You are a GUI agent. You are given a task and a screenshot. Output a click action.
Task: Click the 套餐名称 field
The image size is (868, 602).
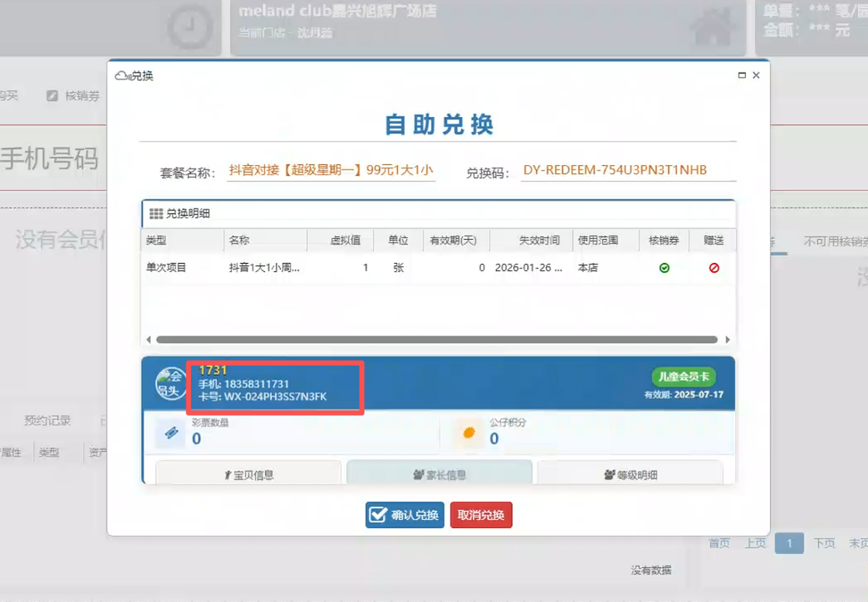tap(331, 171)
